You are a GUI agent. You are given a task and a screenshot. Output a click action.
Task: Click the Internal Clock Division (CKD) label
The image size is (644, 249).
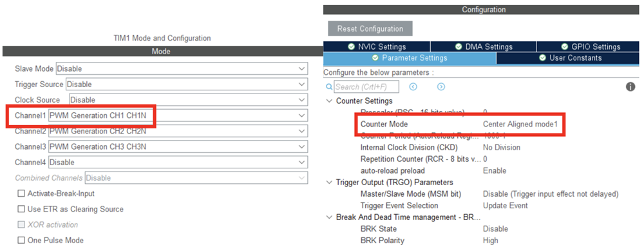(409, 147)
